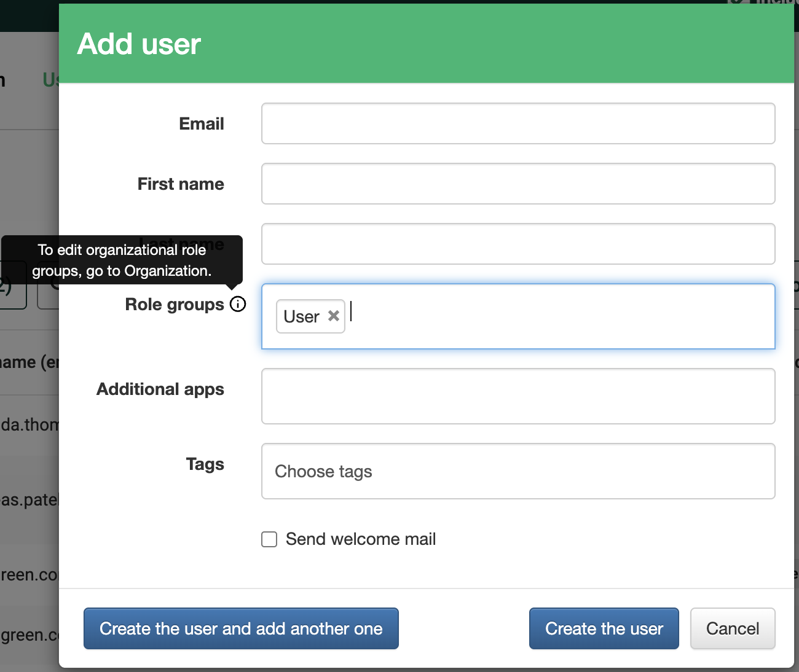Open the Additional apps selector

pos(518,396)
